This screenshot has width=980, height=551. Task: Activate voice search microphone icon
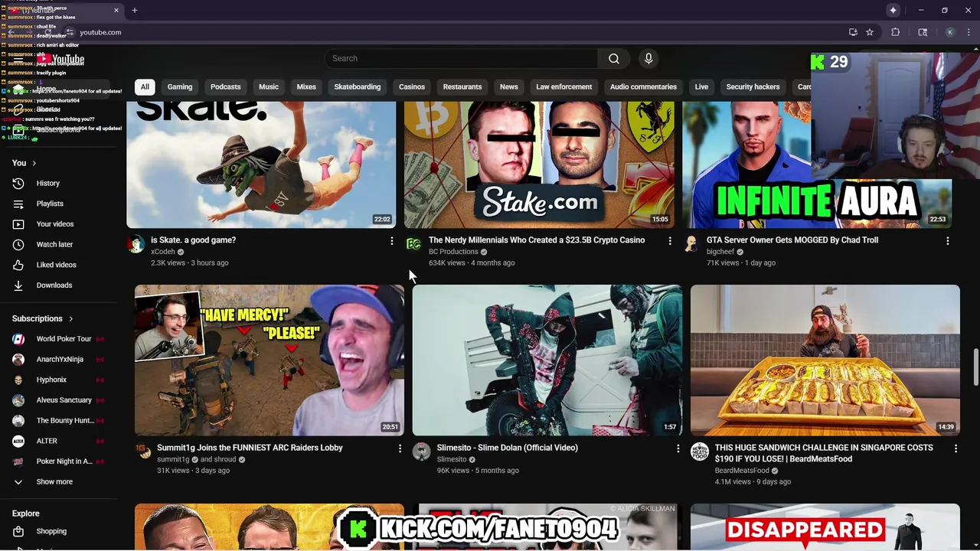(x=648, y=59)
